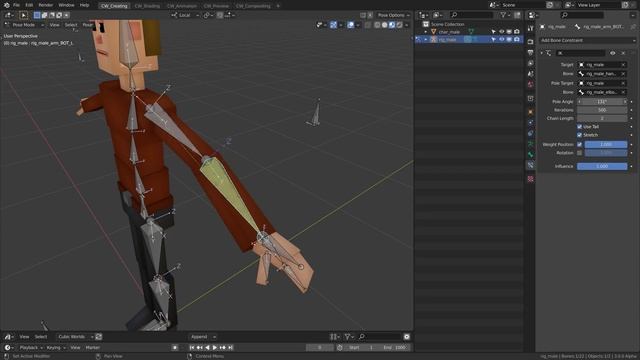The width and height of the screenshot is (640, 360).
Task: Toggle X-ray display
Action: coord(368,25)
